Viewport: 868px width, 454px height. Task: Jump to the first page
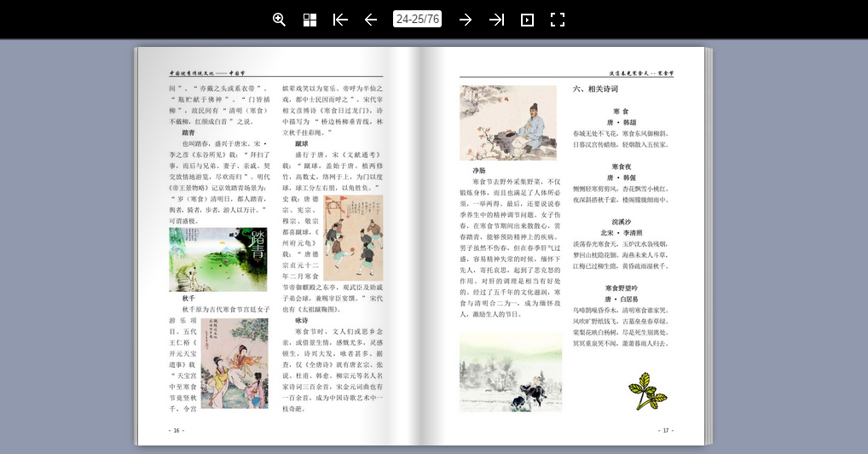(340, 20)
